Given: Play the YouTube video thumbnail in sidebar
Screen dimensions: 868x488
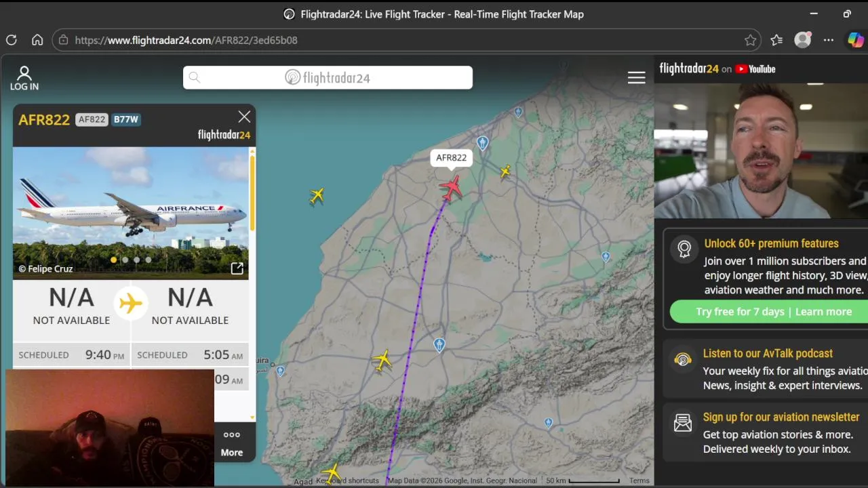Looking at the screenshot, I should pyautogui.click(x=761, y=150).
